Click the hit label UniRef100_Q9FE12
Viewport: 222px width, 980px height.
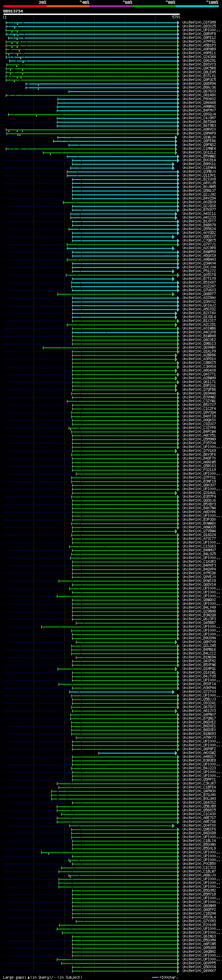[x=199, y=38]
